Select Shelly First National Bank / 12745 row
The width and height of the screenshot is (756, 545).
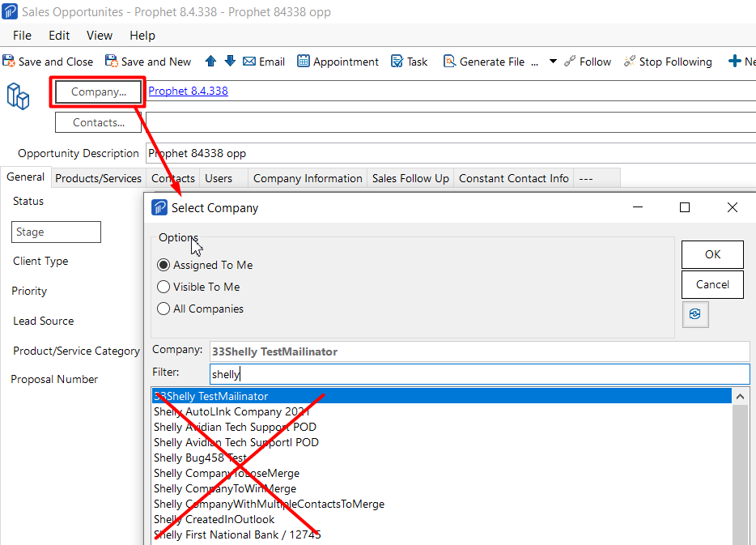[x=442, y=534]
